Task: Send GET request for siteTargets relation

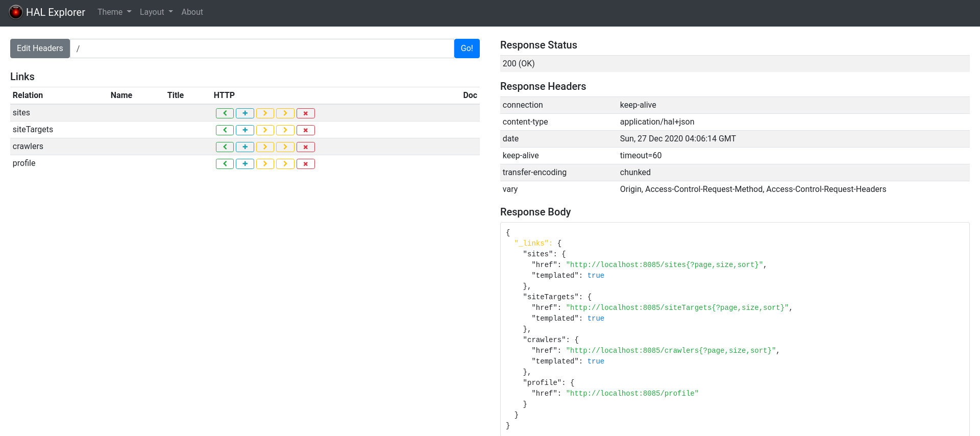Action: coord(225,130)
